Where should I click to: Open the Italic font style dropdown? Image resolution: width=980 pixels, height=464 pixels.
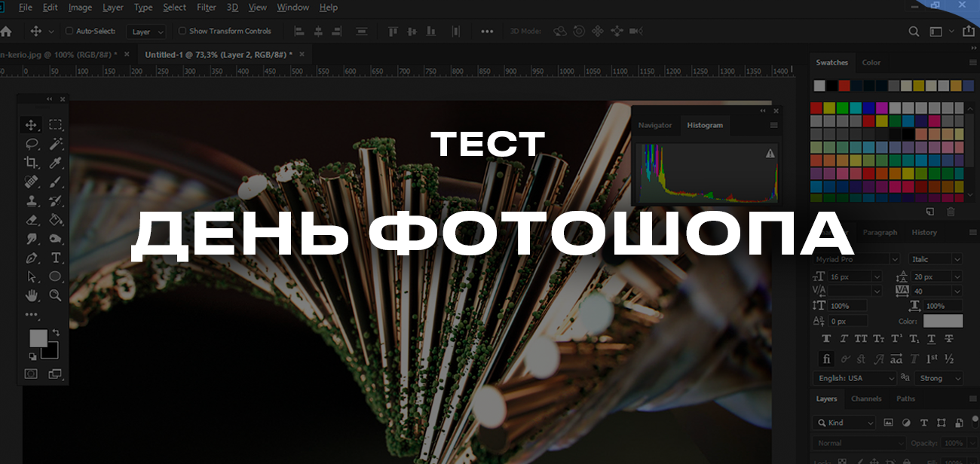tap(936, 259)
